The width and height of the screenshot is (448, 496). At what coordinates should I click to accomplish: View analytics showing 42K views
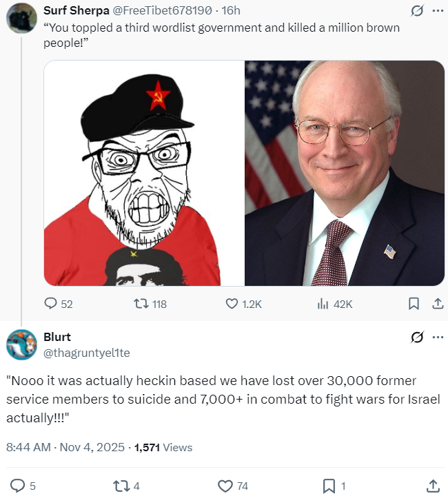click(335, 304)
